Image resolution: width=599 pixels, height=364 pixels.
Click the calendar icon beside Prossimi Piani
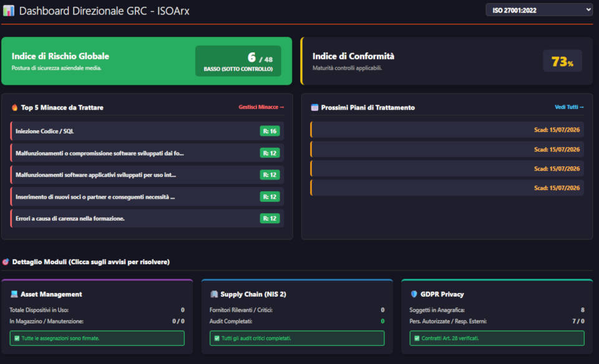click(x=314, y=108)
